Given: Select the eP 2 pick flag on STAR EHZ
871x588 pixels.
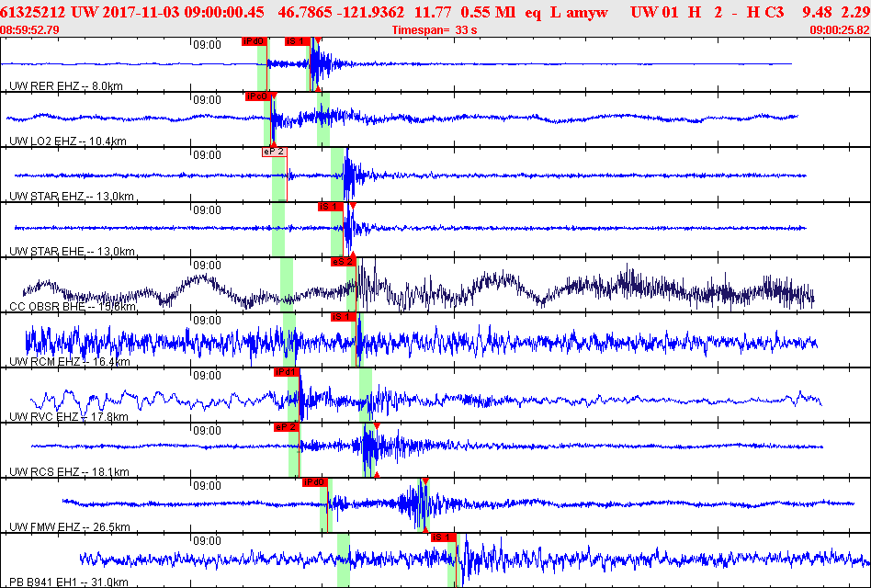Looking at the screenshot, I should coord(275,152).
